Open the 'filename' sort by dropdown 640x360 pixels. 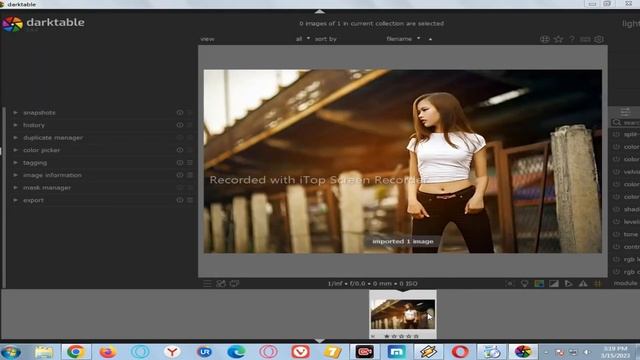coord(403,39)
